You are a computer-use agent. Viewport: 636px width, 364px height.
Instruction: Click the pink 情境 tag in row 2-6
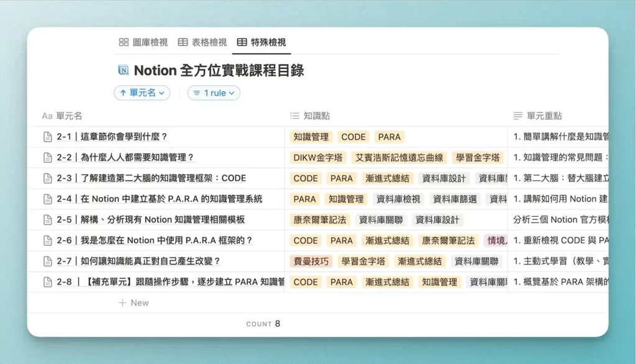(x=496, y=240)
